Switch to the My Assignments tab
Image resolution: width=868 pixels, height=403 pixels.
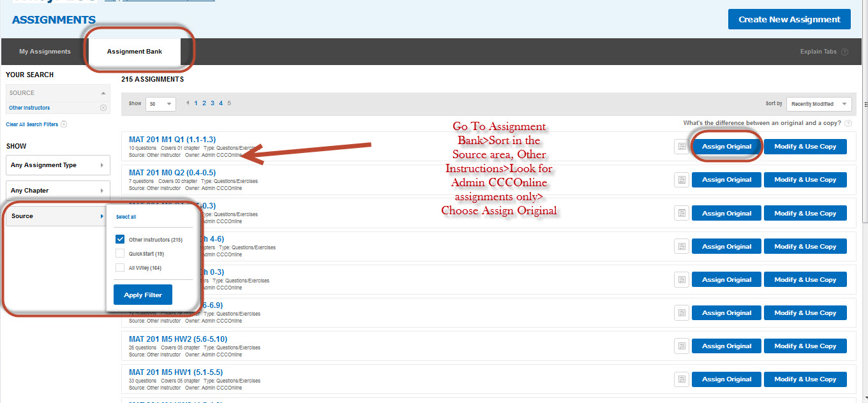45,52
